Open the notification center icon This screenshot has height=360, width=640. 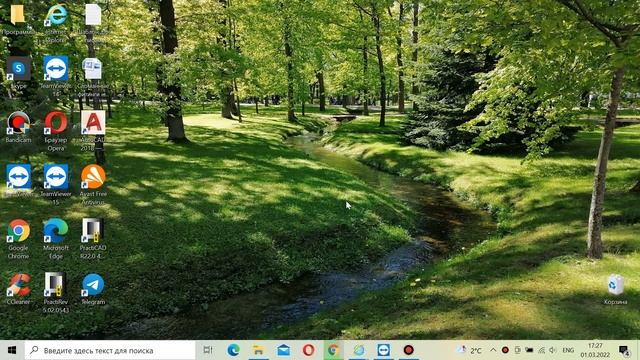(624, 350)
